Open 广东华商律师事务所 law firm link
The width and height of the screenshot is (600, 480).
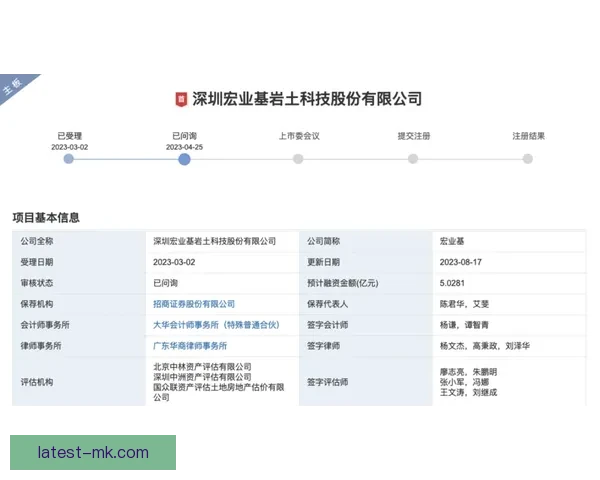tap(190, 346)
